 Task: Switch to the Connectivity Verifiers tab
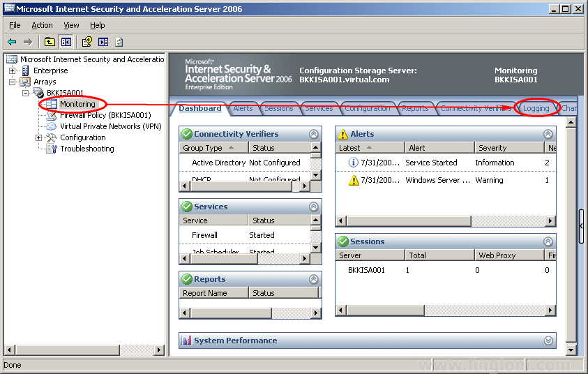coord(476,108)
